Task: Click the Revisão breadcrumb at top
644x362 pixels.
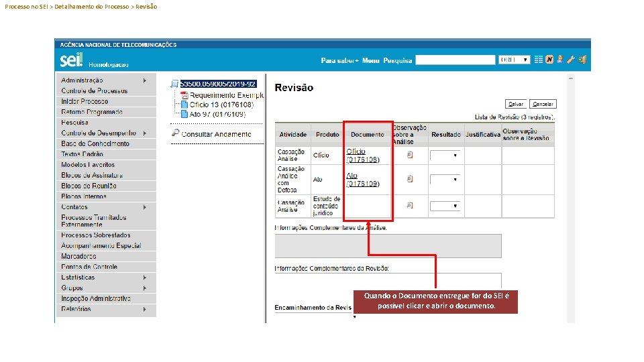Action: [146, 7]
